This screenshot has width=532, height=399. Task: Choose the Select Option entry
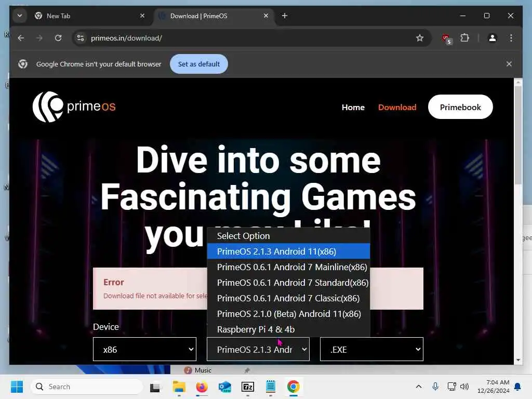coord(288,236)
